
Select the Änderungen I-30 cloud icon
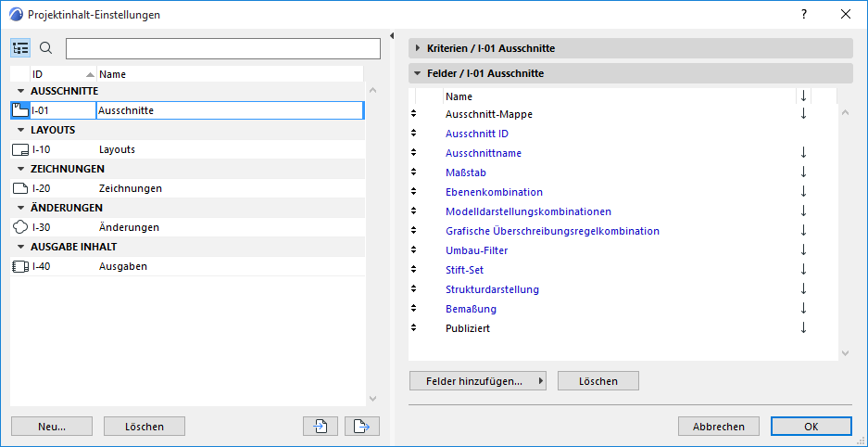tap(19, 227)
